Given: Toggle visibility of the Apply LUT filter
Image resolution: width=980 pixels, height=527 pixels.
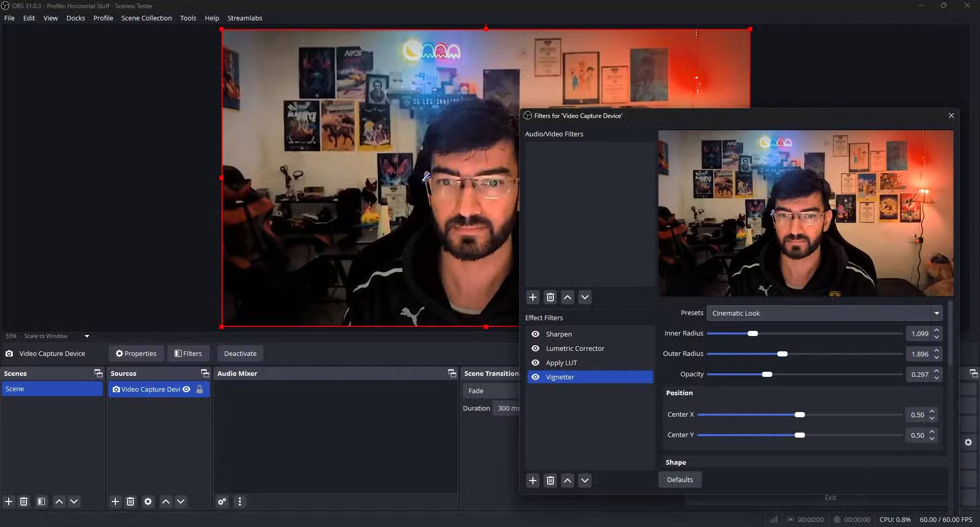Looking at the screenshot, I should [x=535, y=363].
